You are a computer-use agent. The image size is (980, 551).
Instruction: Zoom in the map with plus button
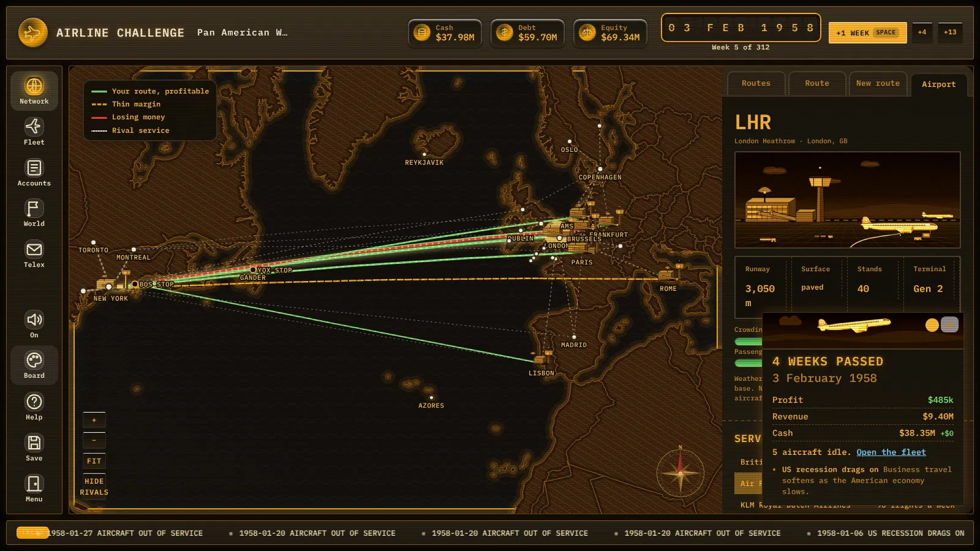pos(94,420)
